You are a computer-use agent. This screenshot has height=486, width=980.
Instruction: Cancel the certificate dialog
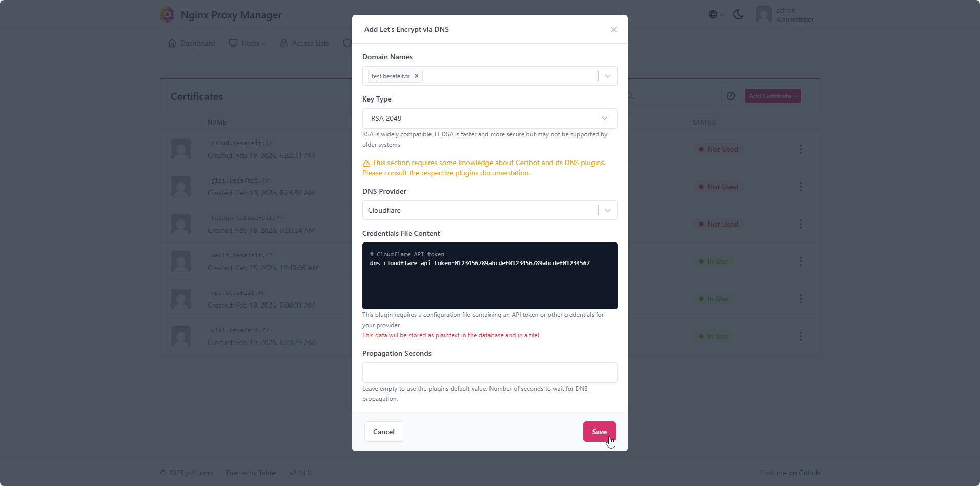(x=383, y=432)
